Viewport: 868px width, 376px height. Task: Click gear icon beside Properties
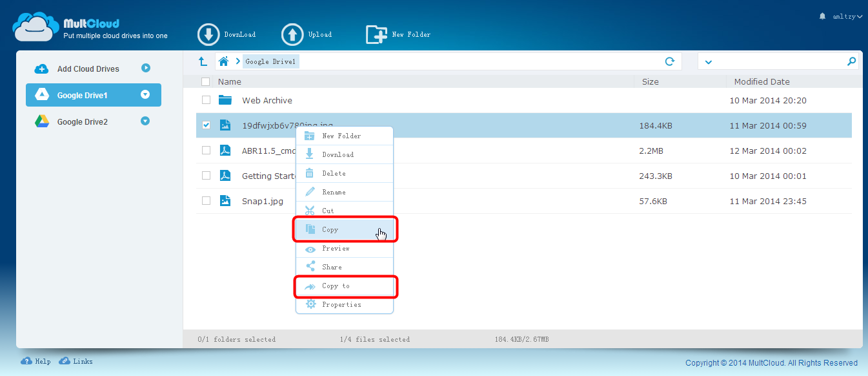310,304
